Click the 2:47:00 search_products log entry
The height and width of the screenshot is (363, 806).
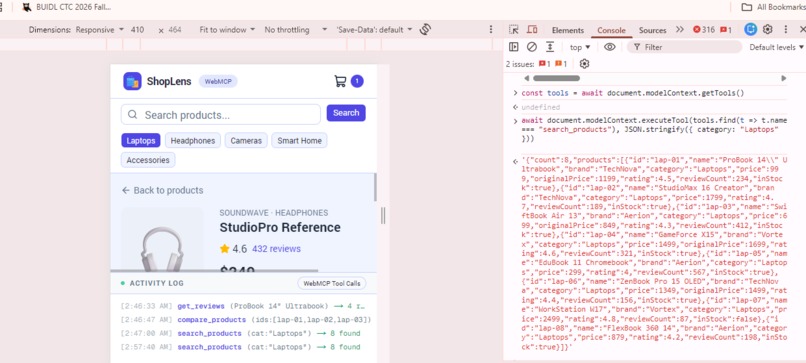coord(240,333)
